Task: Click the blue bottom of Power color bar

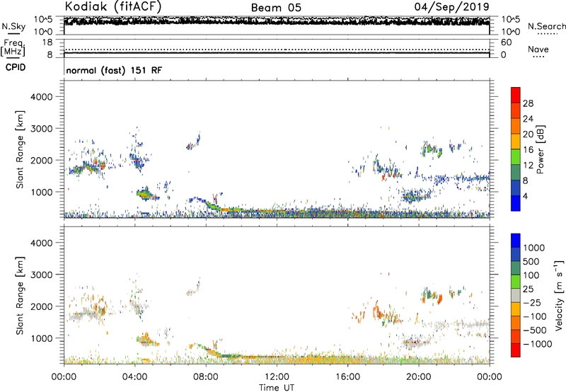Action: [516, 203]
